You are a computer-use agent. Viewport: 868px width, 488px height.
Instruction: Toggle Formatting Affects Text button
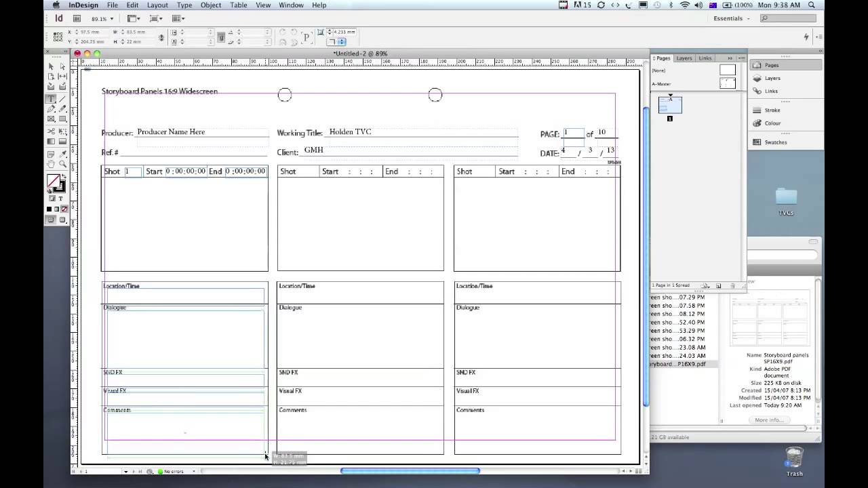point(60,199)
